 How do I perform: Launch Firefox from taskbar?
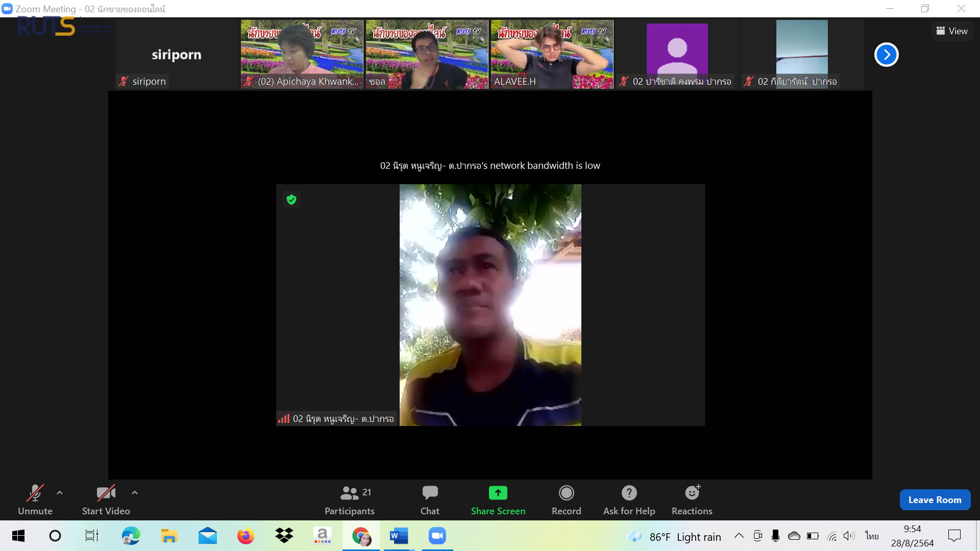(x=246, y=536)
